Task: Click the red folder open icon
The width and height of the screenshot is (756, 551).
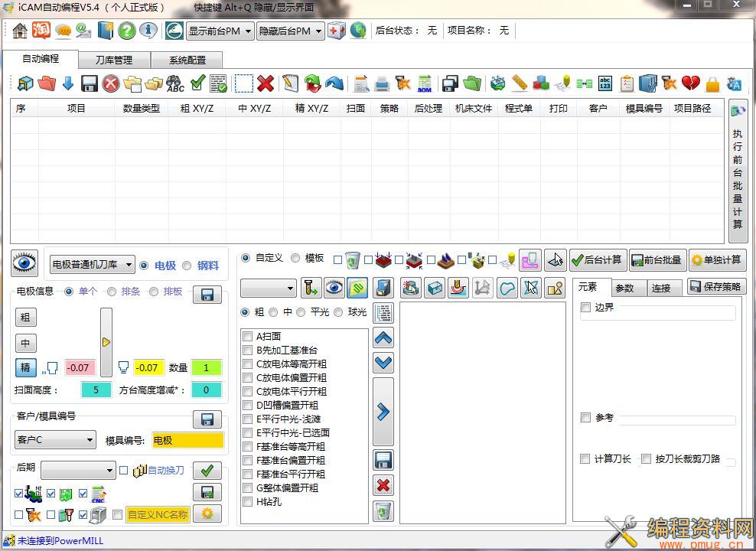Action: (x=47, y=83)
